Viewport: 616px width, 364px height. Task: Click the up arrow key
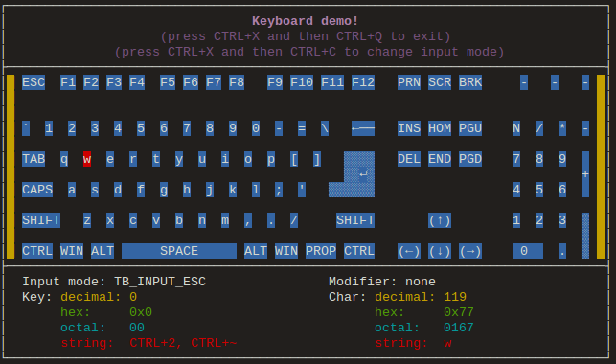[x=440, y=220]
